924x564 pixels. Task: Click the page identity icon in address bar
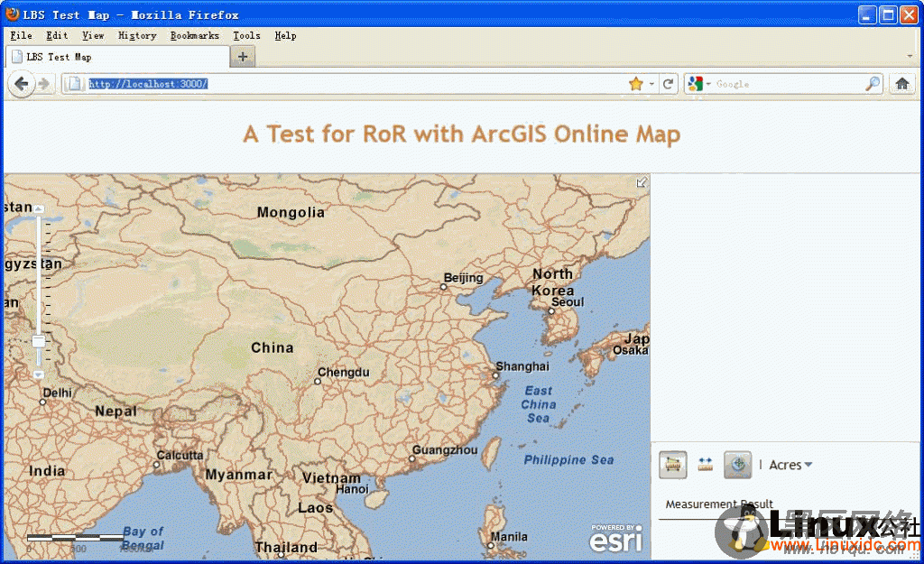75,84
